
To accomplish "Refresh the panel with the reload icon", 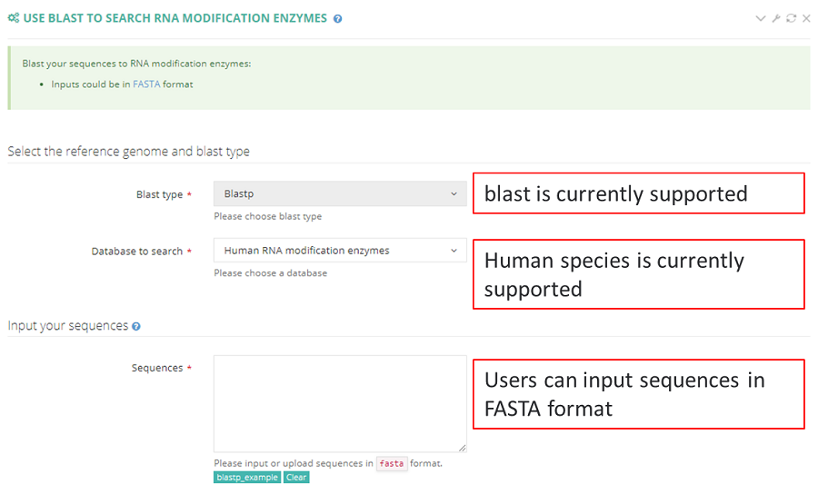I will click(x=791, y=18).
